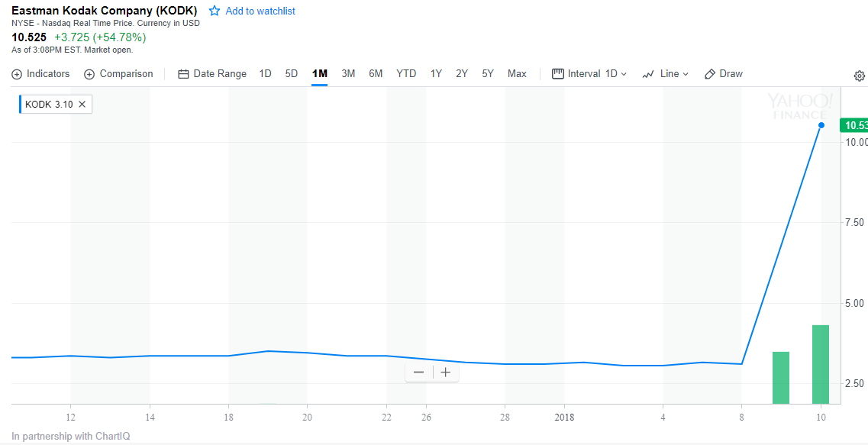Viewport: 868px width, 445px height.
Task: Click the watchlist star icon
Action: pyautogui.click(x=215, y=11)
